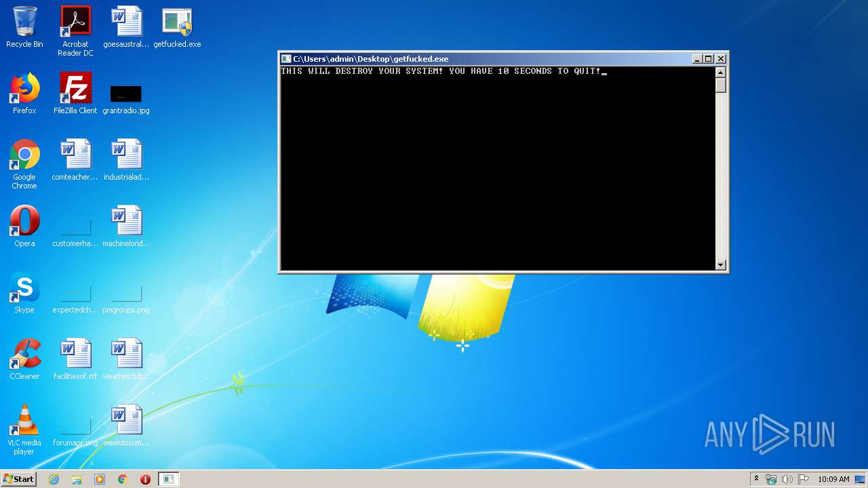Open console window system menu icon

(x=286, y=59)
